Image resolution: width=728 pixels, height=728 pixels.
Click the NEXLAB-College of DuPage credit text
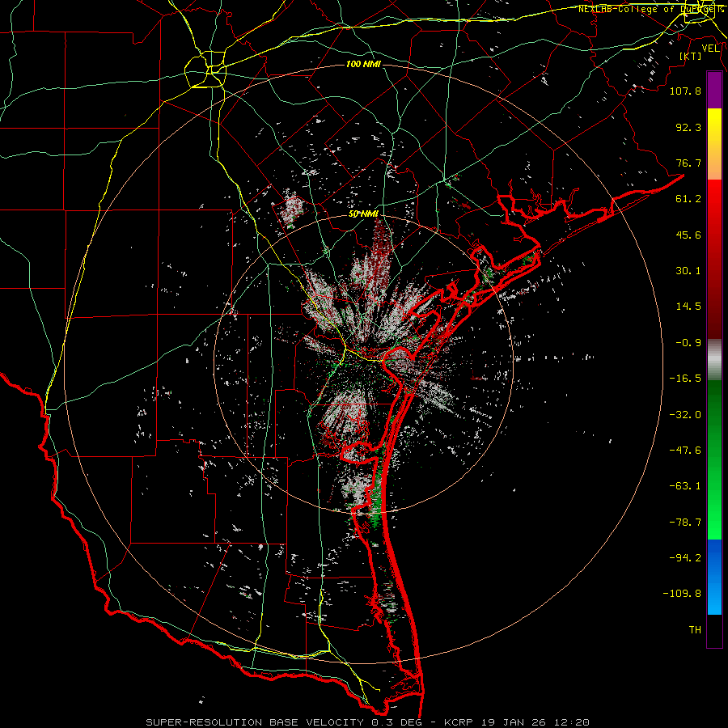(651, 9)
